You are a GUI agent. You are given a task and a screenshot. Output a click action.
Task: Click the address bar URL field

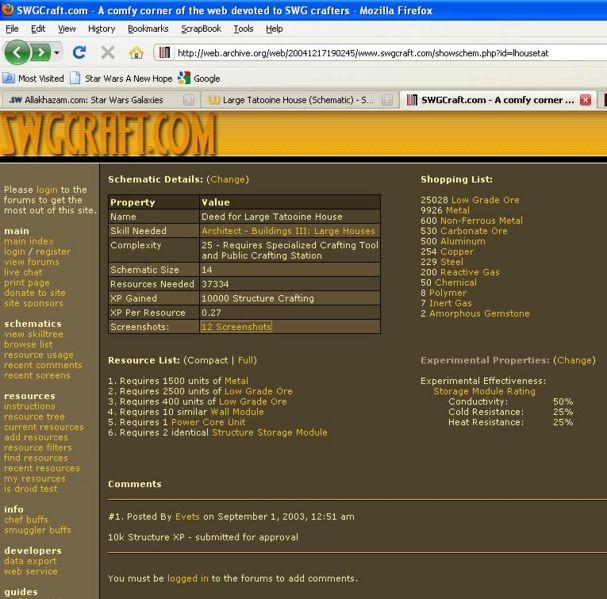click(x=380, y=52)
